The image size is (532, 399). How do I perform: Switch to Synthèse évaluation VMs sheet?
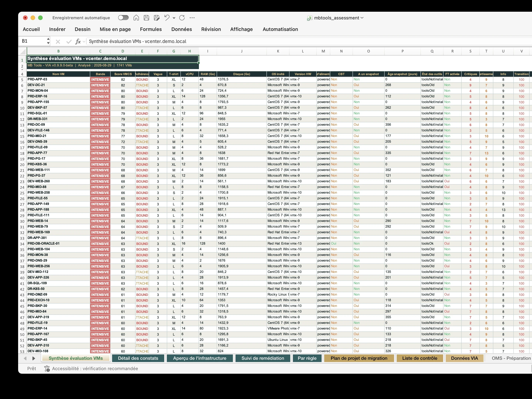(76, 358)
